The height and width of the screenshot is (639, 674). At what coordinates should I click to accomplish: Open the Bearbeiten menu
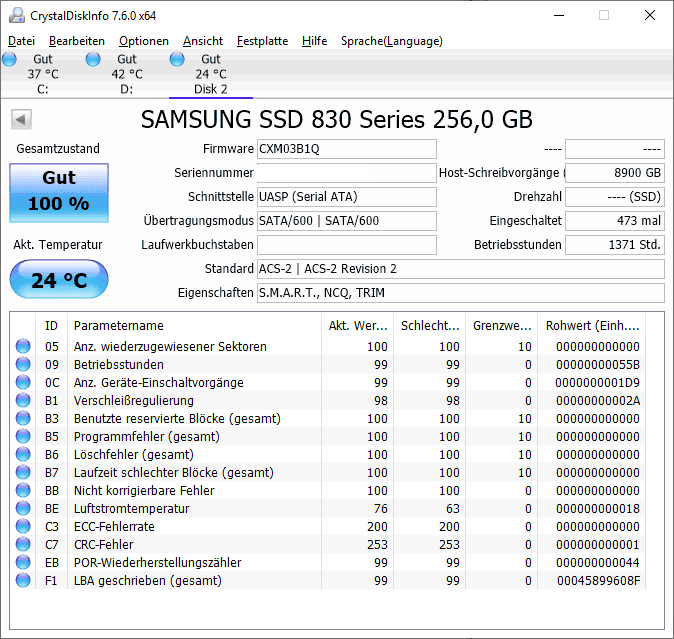click(x=77, y=41)
